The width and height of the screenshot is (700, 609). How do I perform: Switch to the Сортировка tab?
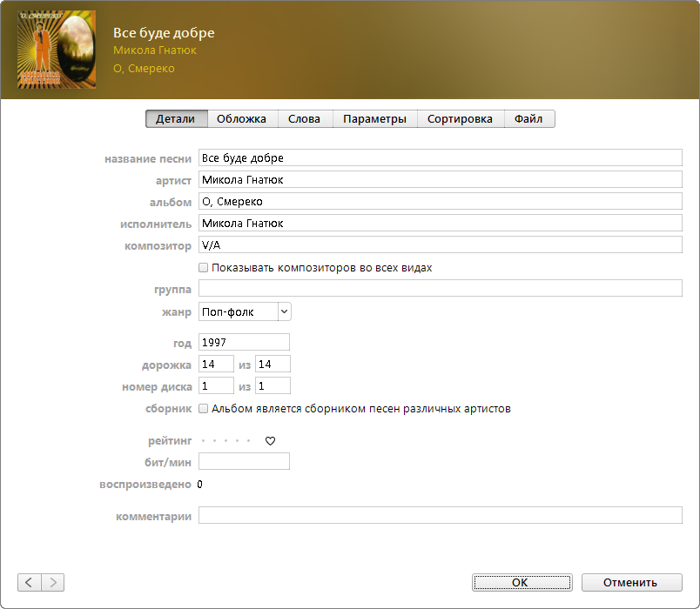[460, 119]
